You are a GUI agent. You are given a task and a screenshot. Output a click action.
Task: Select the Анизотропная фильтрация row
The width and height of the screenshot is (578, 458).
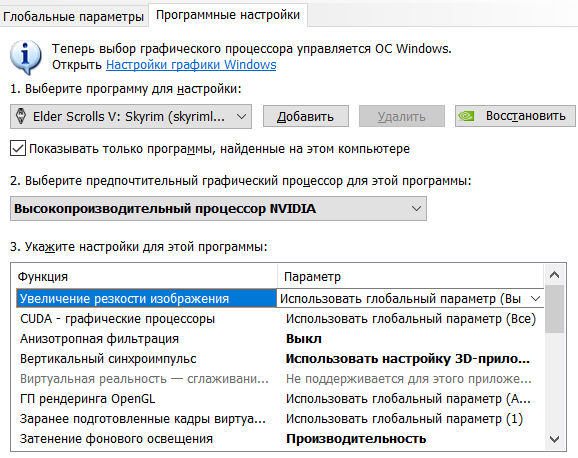[x=280, y=339]
